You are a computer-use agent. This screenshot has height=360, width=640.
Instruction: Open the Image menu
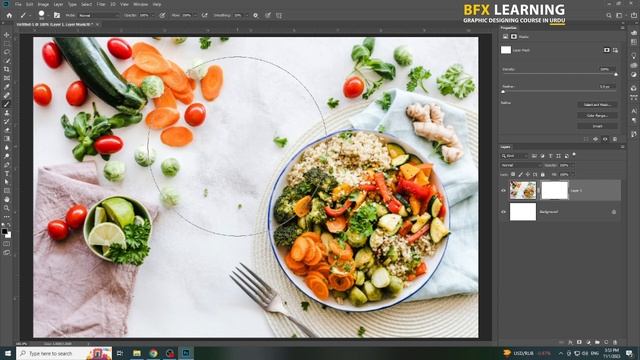43,4
